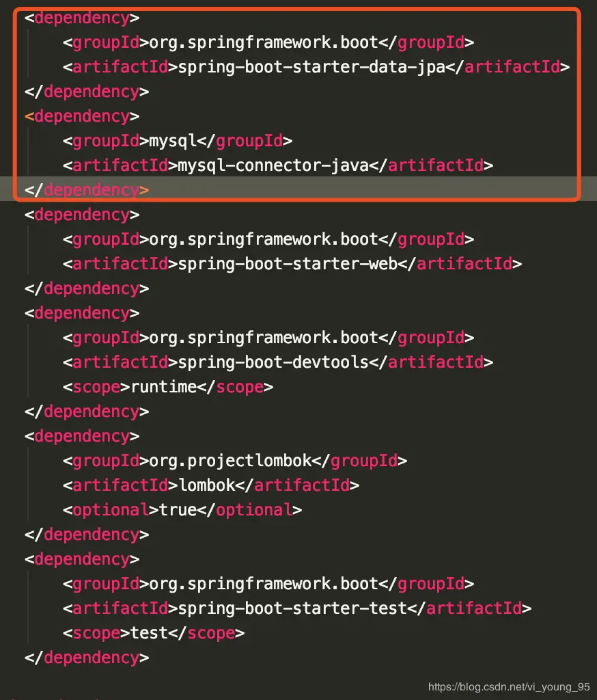The height and width of the screenshot is (700, 597).
Task: Click the org.springframework.boot groupId of starter-test
Action: pos(264,584)
